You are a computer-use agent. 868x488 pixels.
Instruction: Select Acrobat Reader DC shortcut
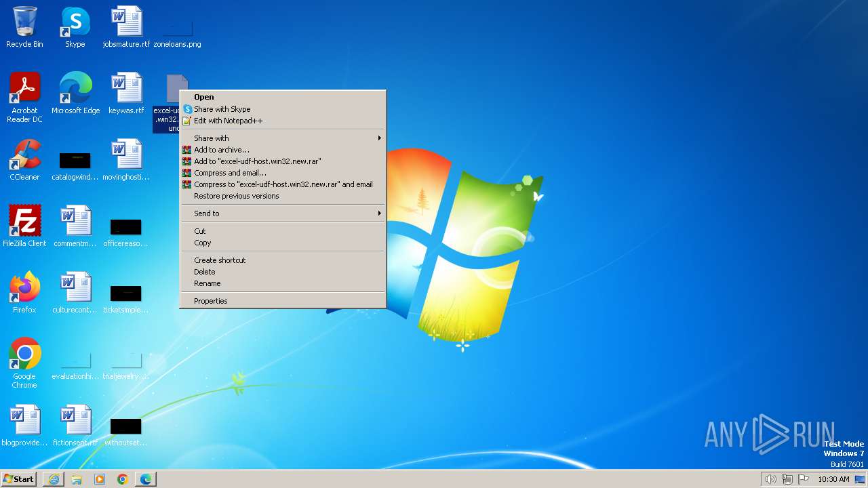24,98
